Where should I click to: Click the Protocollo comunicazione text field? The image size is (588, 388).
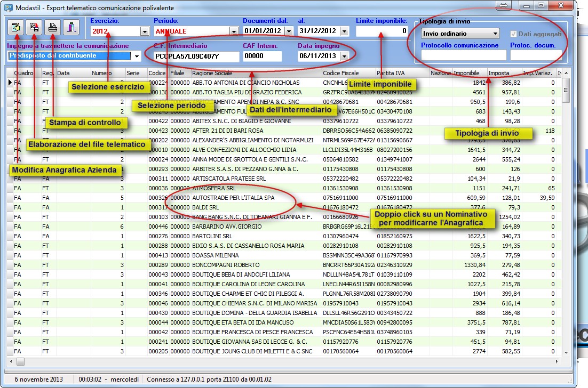pyautogui.click(x=463, y=55)
